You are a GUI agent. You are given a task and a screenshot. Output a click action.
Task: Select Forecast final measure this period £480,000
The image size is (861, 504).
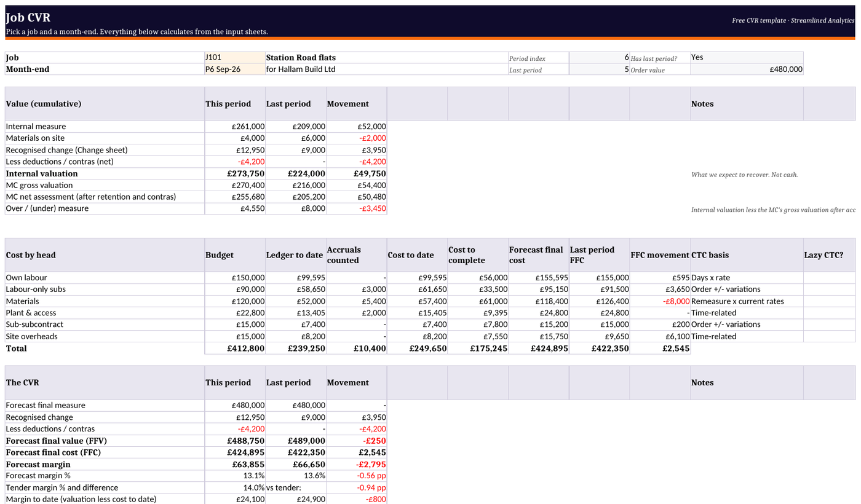(234, 405)
